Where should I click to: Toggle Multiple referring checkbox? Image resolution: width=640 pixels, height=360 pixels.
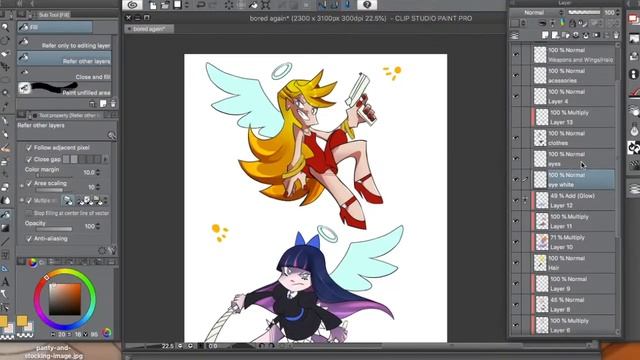29,200
